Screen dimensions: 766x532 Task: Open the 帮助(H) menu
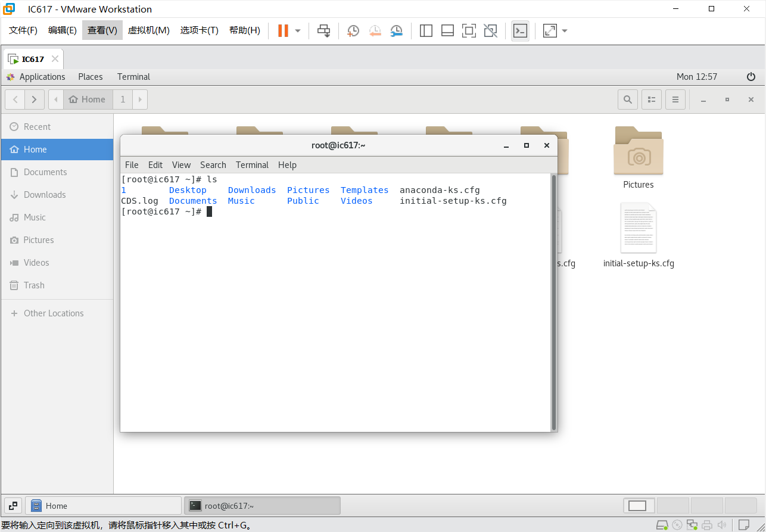[x=245, y=30]
